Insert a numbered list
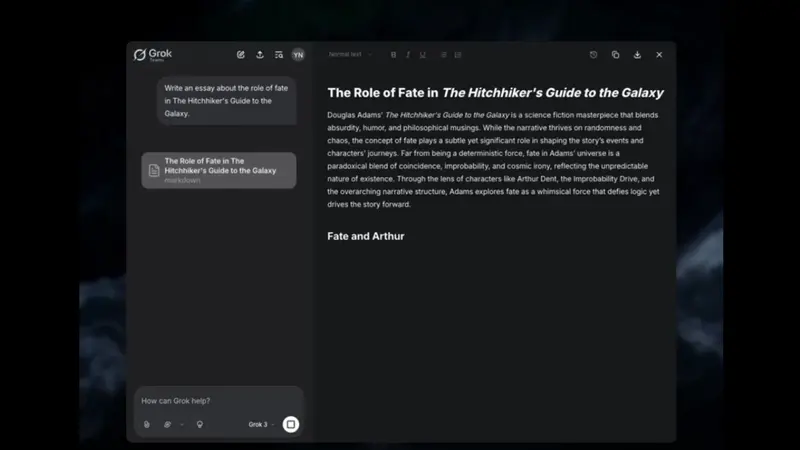Image resolution: width=800 pixels, height=450 pixels. click(x=458, y=55)
